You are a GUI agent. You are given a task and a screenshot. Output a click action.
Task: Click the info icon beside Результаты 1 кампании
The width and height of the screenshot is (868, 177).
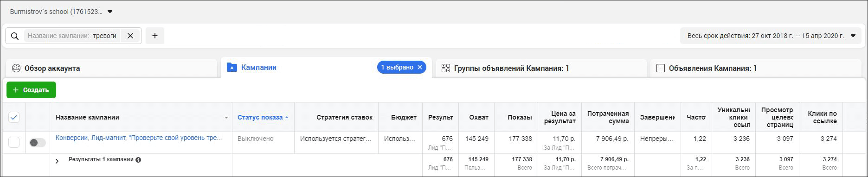pos(138,159)
